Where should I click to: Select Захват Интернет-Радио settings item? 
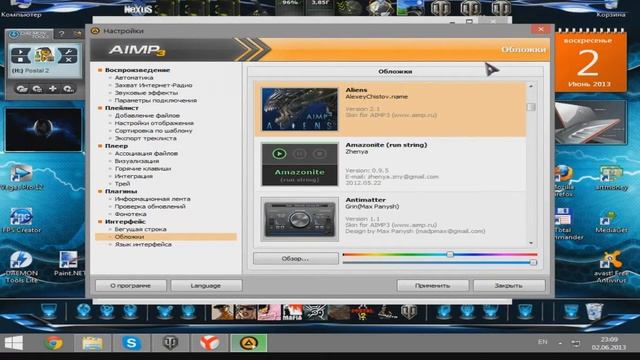coord(153,85)
